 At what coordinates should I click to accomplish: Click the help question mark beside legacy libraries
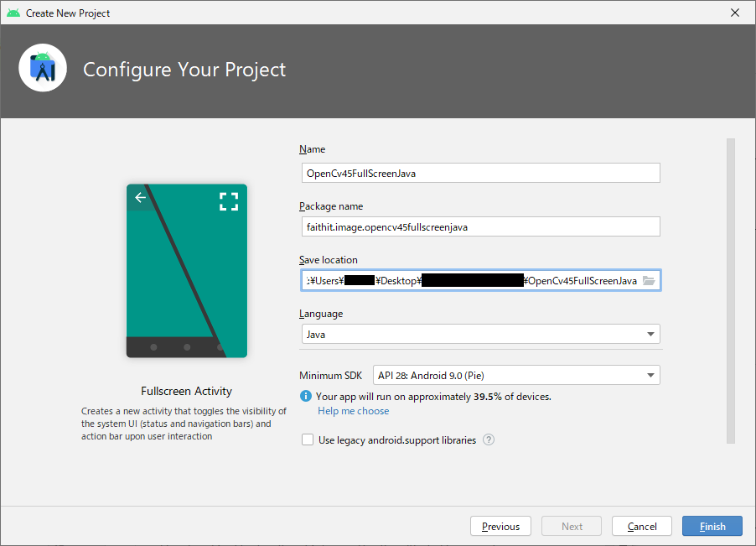pyautogui.click(x=489, y=439)
